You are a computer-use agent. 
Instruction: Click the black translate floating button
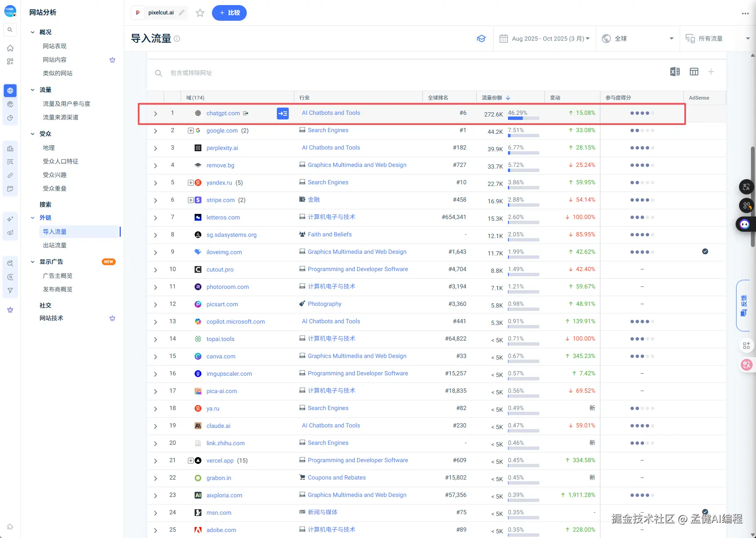click(746, 187)
